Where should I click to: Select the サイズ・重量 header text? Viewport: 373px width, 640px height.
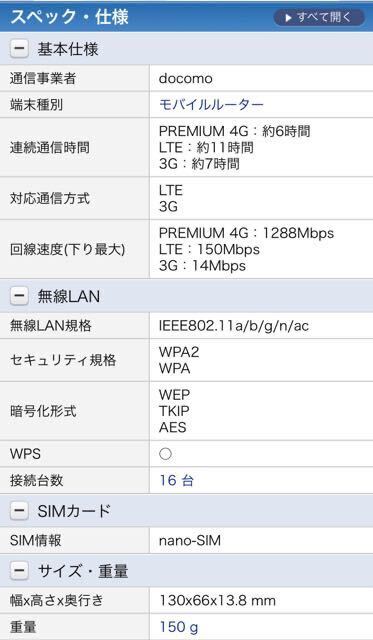83,571
